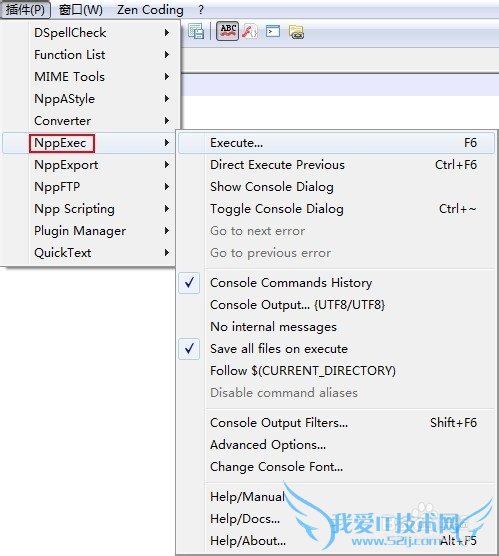
Task: Select the MIME Tools label
Action: click(x=70, y=77)
